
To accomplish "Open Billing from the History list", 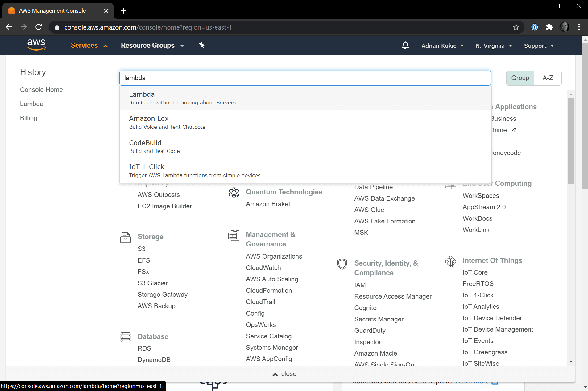I will [x=29, y=118].
